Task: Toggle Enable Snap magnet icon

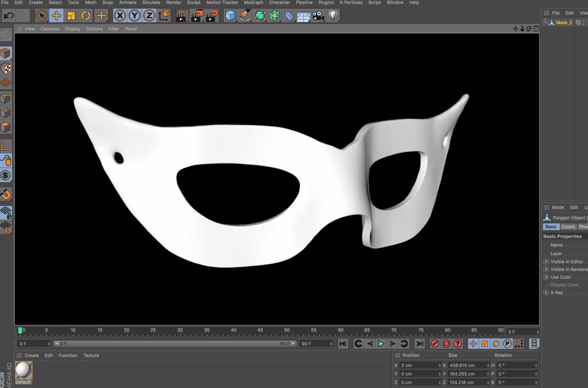Action: [x=6, y=194]
